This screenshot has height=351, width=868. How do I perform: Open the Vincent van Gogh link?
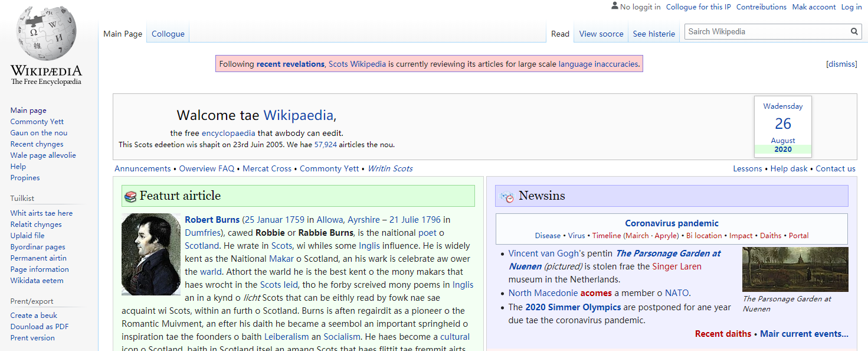point(544,253)
